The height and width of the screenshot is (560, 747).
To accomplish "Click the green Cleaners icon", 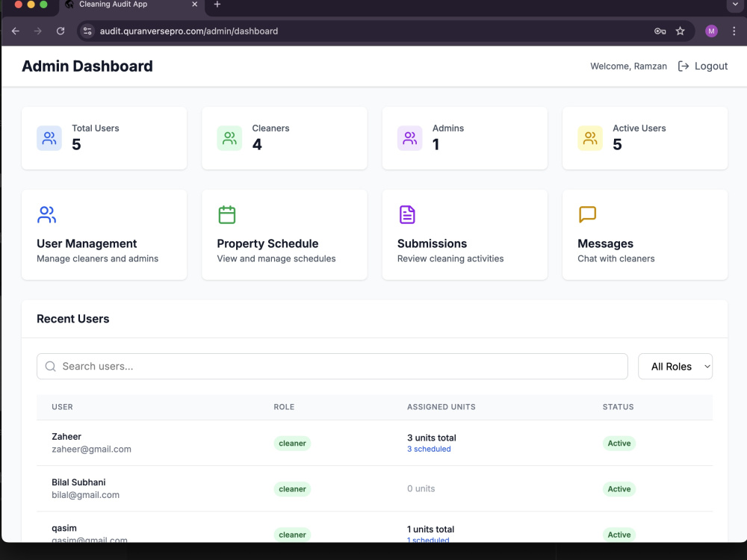I will pos(229,138).
